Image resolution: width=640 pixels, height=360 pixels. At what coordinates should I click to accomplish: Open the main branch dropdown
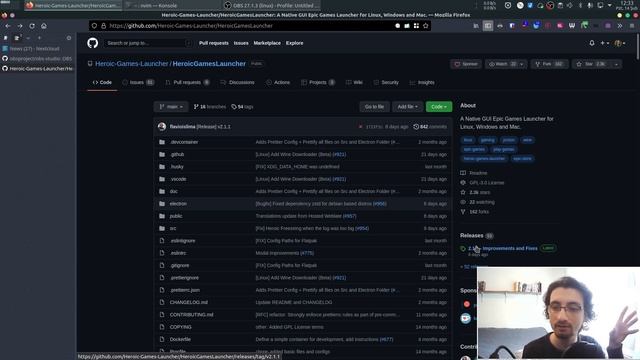pos(171,107)
